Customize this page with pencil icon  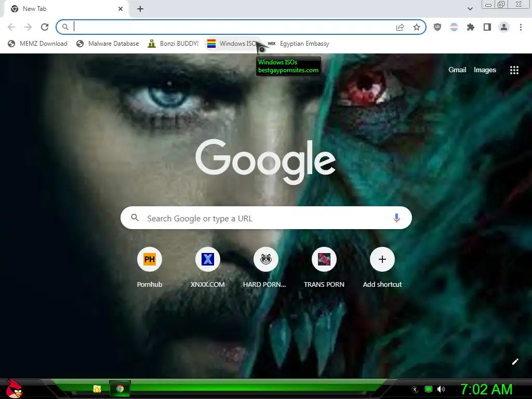tap(515, 362)
